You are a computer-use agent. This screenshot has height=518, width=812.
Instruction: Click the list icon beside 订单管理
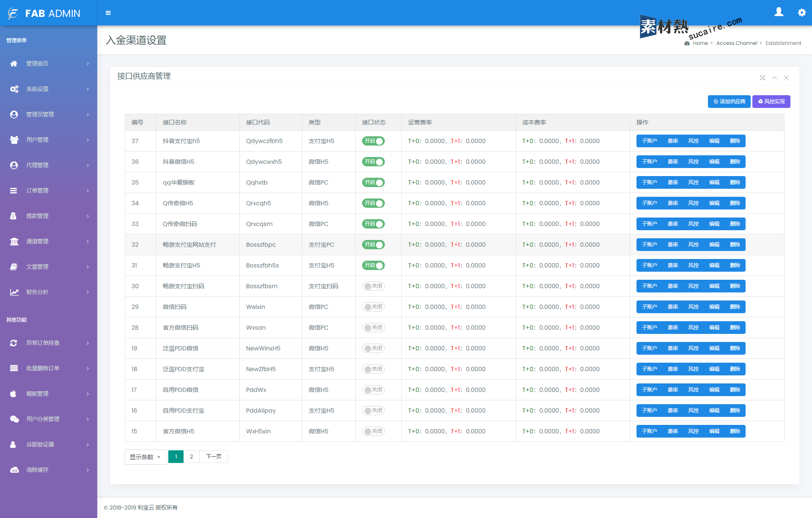[x=14, y=190]
